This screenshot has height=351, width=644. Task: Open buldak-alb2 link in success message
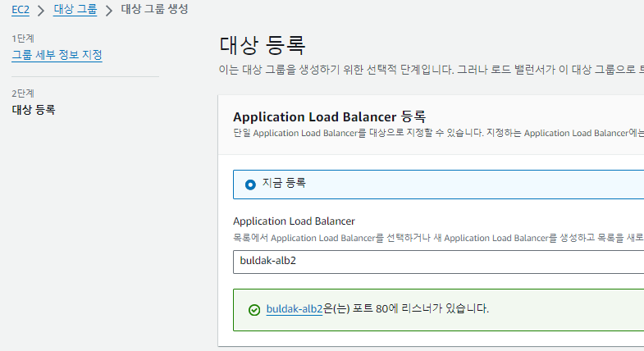[295, 309]
